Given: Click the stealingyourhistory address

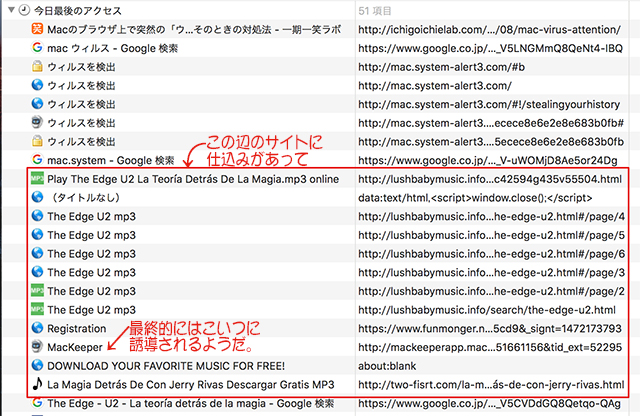Looking at the screenshot, I should [x=489, y=105].
